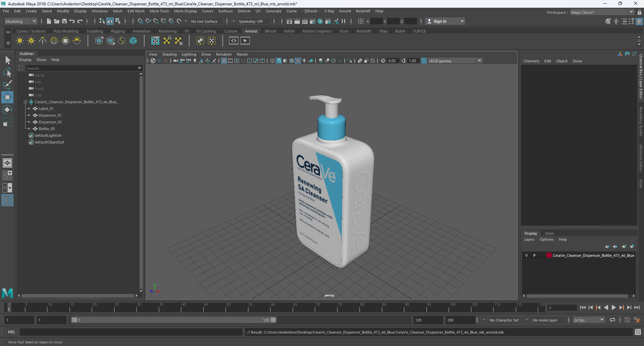Create an Arnold area light from shelf

coord(20,41)
